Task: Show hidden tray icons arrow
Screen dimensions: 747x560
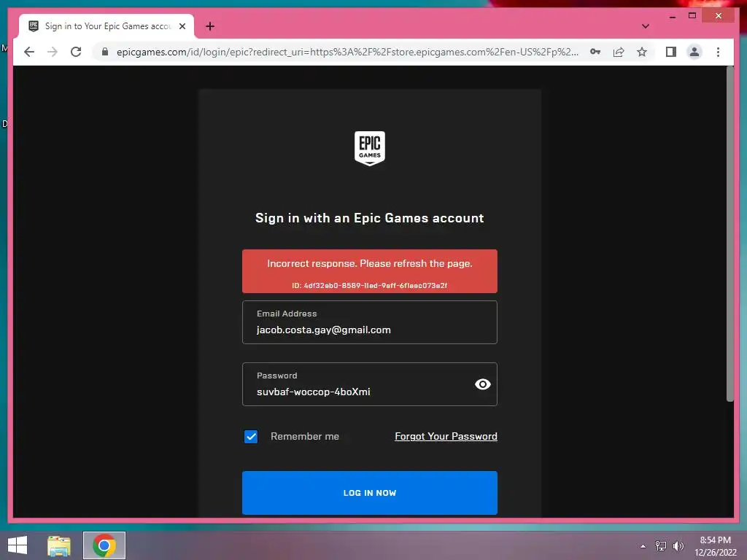Action: click(x=643, y=546)
